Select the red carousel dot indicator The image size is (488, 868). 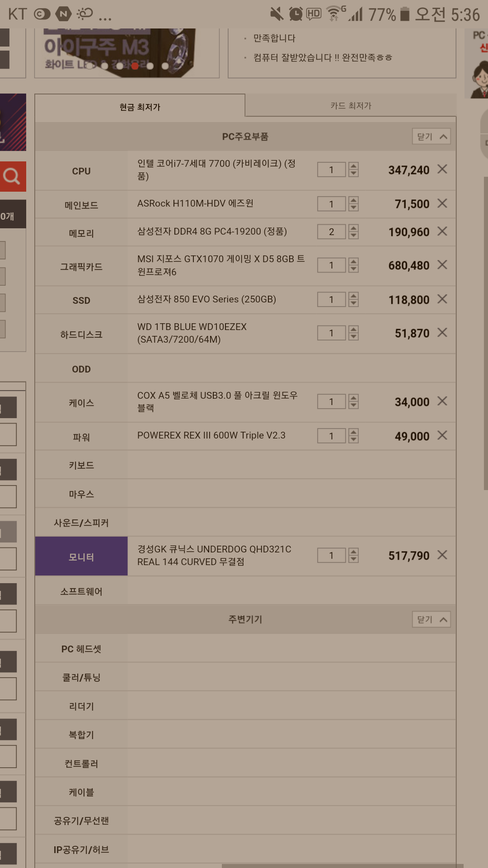coord(135,66)
